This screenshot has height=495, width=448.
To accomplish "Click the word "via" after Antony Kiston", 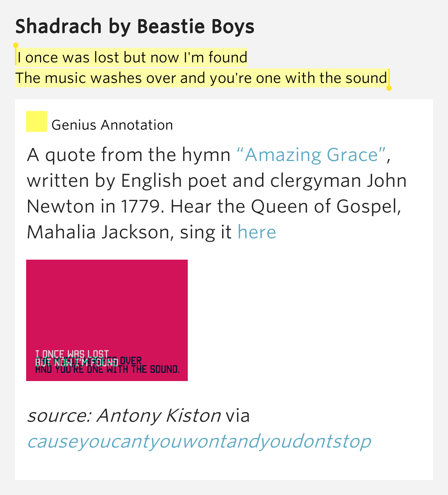I will 238,415.
